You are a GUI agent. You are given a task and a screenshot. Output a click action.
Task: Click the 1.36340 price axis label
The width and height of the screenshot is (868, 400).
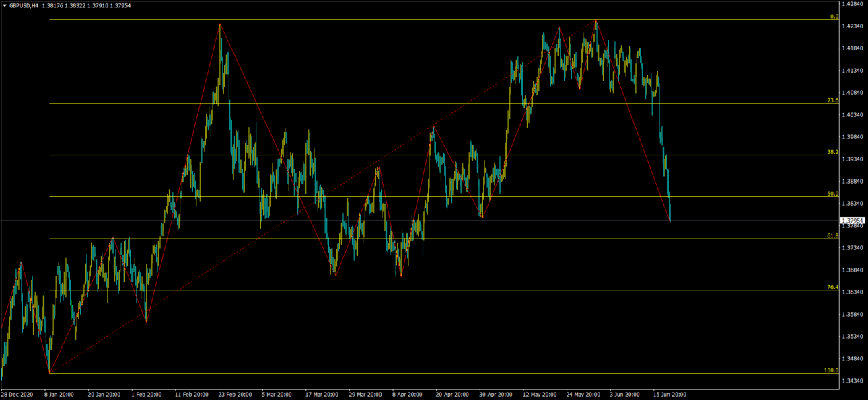pos(853,292)
